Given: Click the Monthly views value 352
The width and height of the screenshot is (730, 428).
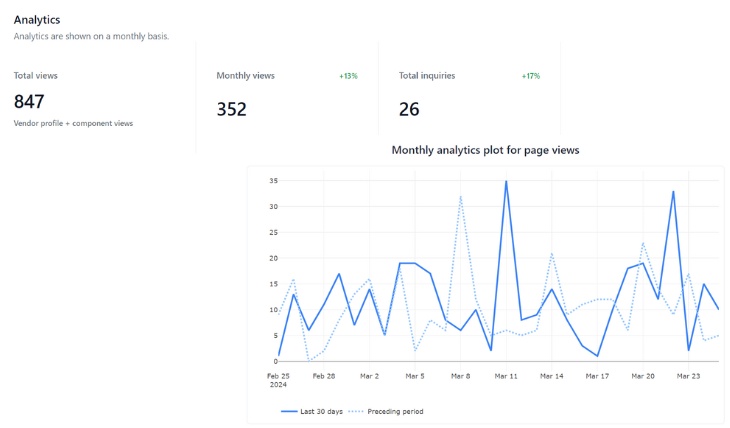Looking at the screenshot, I should click(231, 109).
